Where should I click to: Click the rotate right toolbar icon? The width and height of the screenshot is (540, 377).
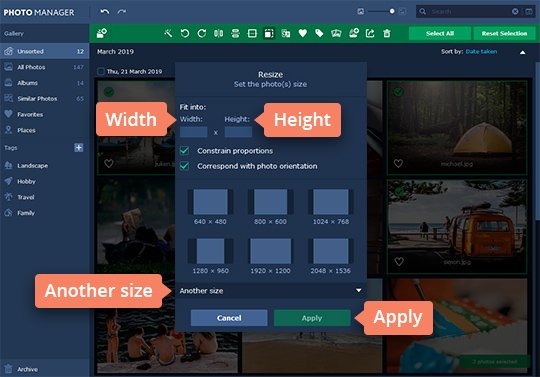click(x=202, y=33)
